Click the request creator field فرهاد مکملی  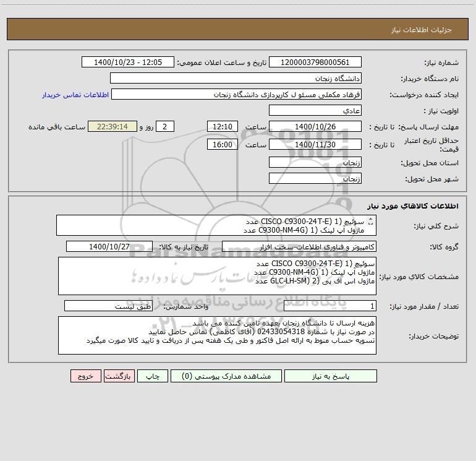pos(237,95)
